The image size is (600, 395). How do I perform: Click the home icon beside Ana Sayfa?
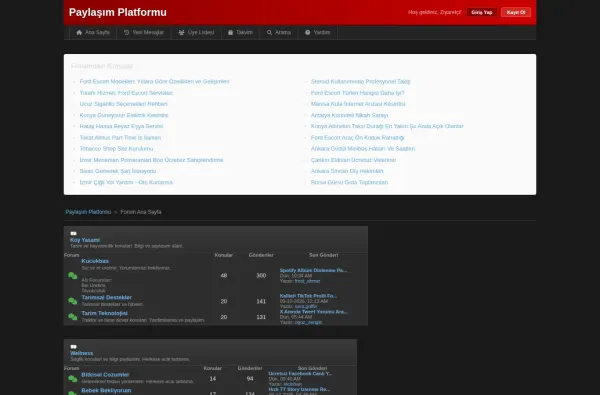click(79, 33)
